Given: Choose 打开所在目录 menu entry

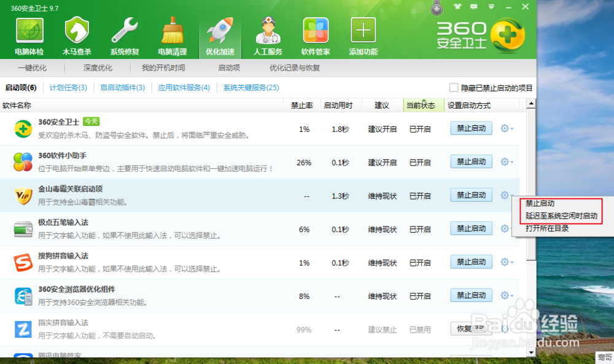Looking at the screenshot, I should coord(547,228).
